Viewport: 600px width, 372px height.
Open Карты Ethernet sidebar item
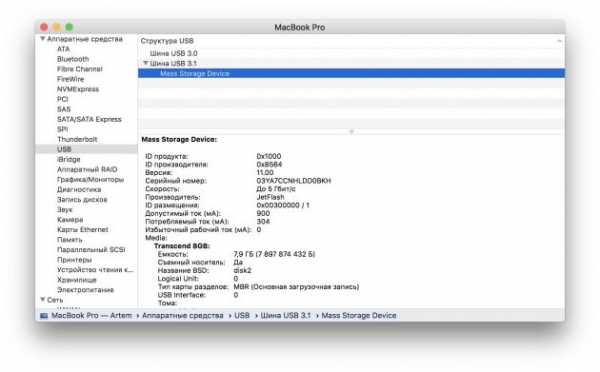(x=83, y=230)
